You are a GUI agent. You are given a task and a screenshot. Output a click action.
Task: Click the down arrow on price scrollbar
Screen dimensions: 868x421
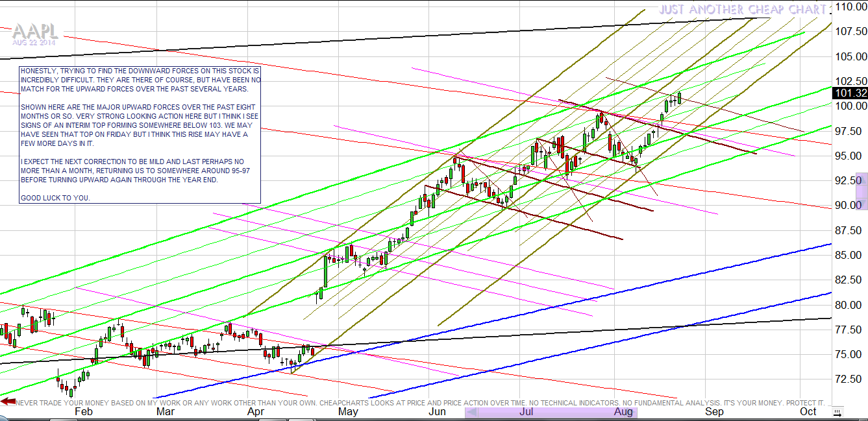point(862,205)
